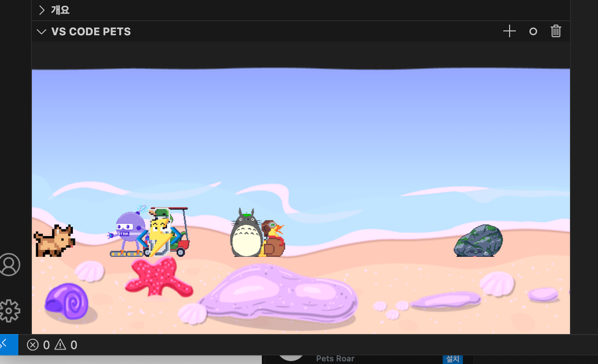Viewport: 598px width, 364px height.
Task: Select the Pets Roar extension title
Action: pyautogui.click(x=335, y=359)
